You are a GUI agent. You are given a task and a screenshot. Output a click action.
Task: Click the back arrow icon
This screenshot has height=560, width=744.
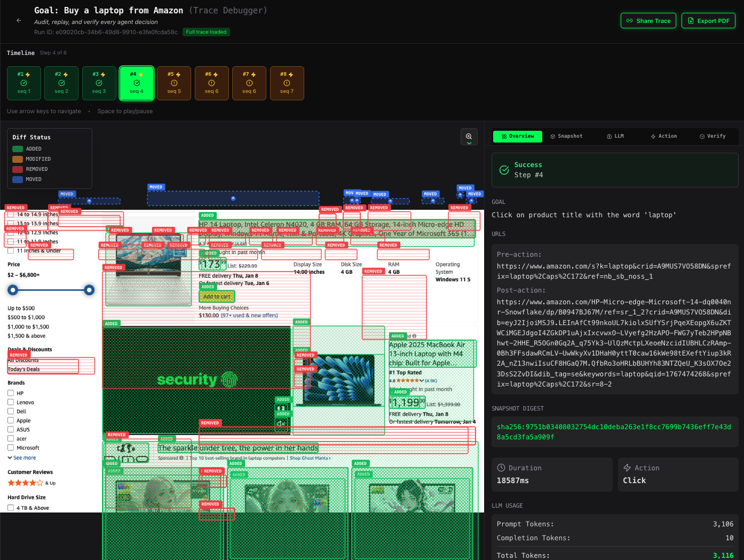point(19,20)
